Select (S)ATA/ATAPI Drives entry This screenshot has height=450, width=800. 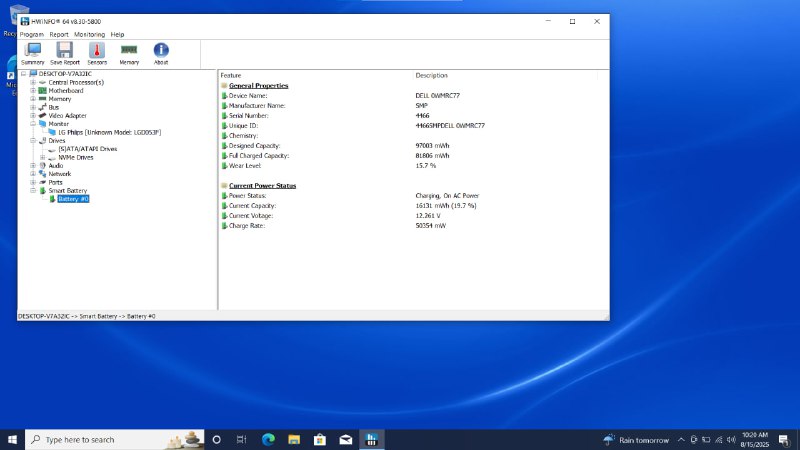87,149
